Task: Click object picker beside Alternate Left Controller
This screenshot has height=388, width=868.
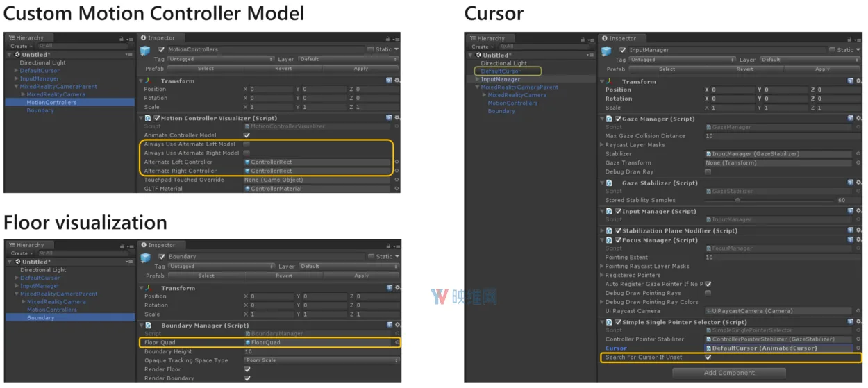Action: pos(397,162)
